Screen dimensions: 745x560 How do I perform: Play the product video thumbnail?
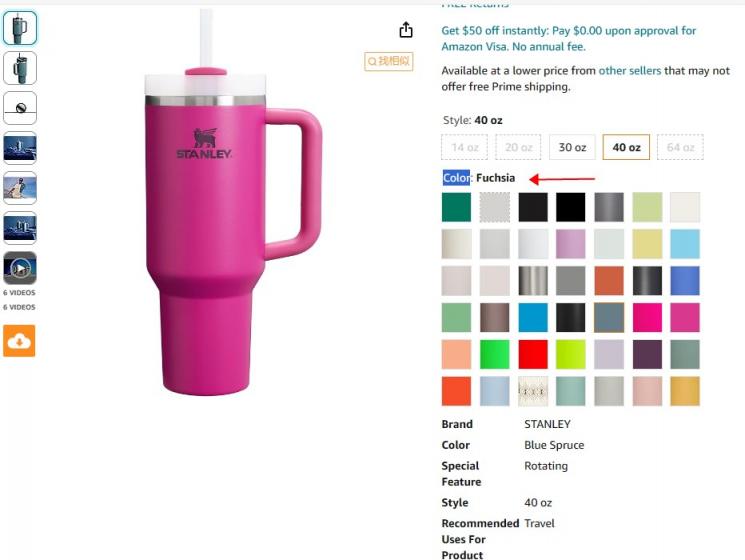[20, 268]
